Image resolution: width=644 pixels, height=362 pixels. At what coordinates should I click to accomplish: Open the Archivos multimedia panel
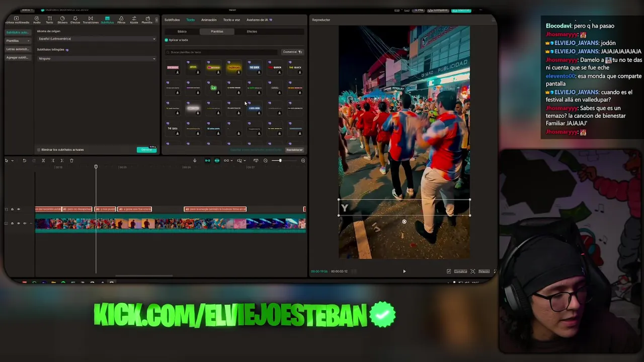click(17, 20)
